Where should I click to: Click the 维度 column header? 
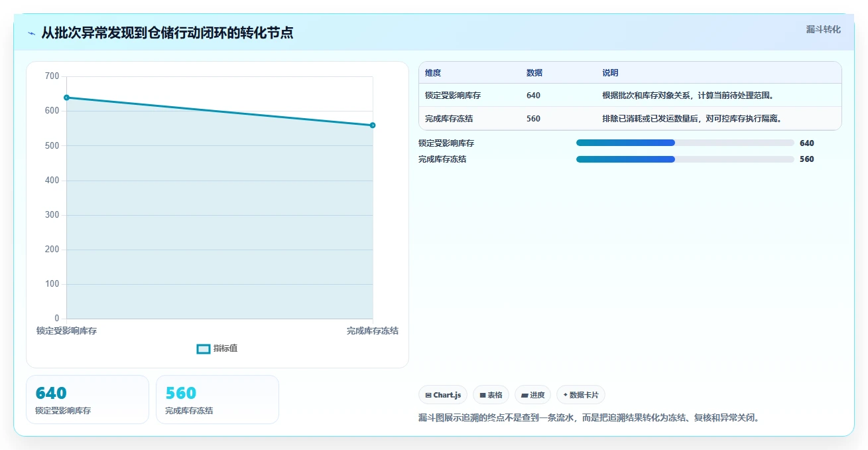click(433, 73)
